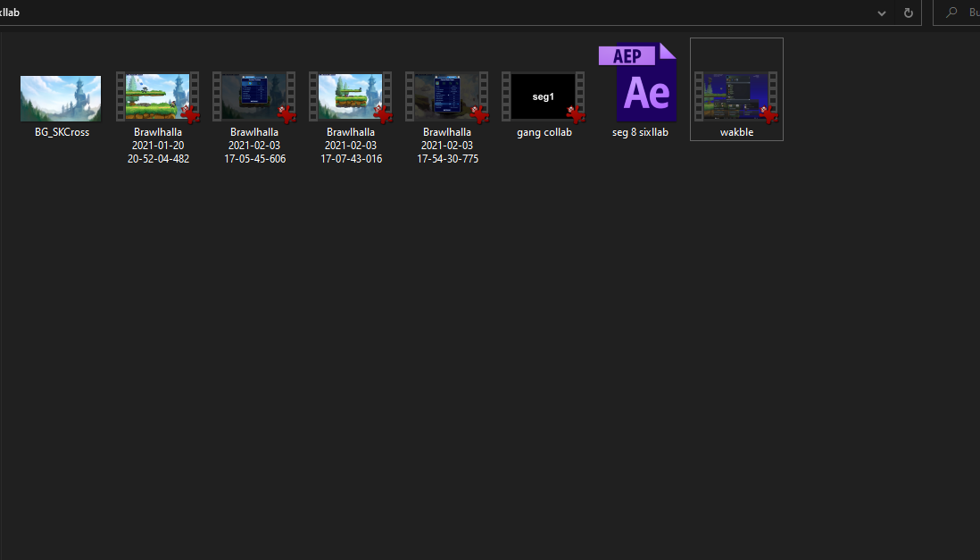The height and width of the screenshot is (560, 980).
Task: Click the '20-52-04-482' file name text
Action: [158, 159]
